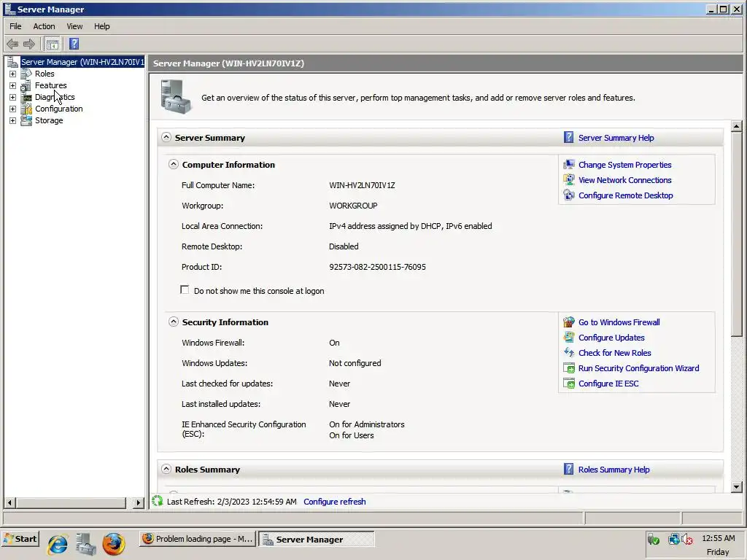Click the Roles Summary Help link

click(x=614, y=470)
